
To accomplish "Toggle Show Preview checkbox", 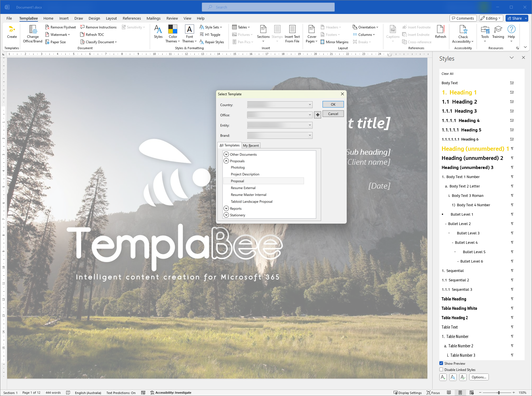I will 441,363.
